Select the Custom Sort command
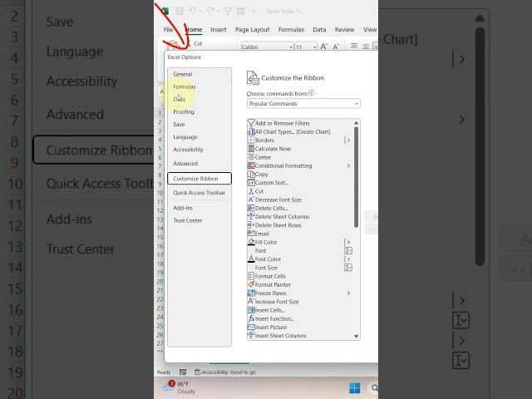The height and width of the screenshot is (399, 532). click(272, 183)
